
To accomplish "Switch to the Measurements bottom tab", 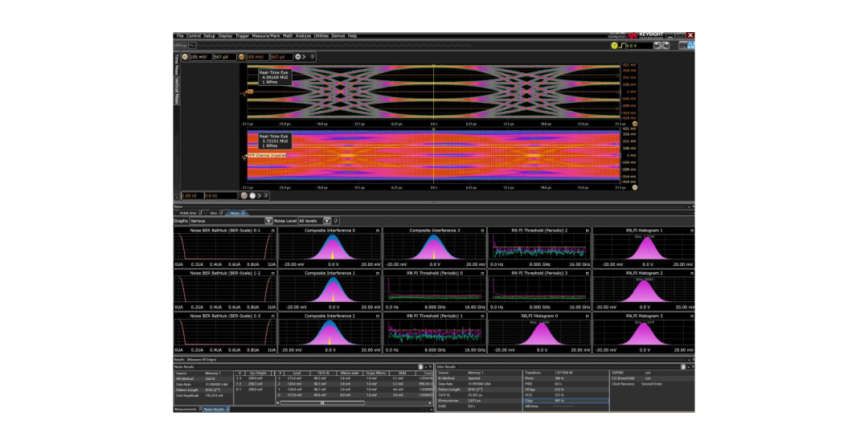I will pyautogui.click(x=188, y=410).
